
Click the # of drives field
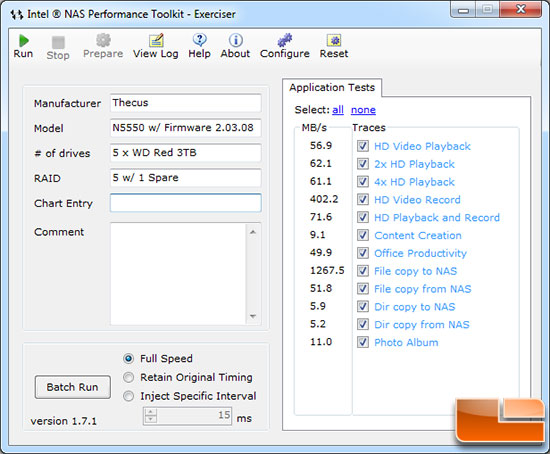[186, 153]
